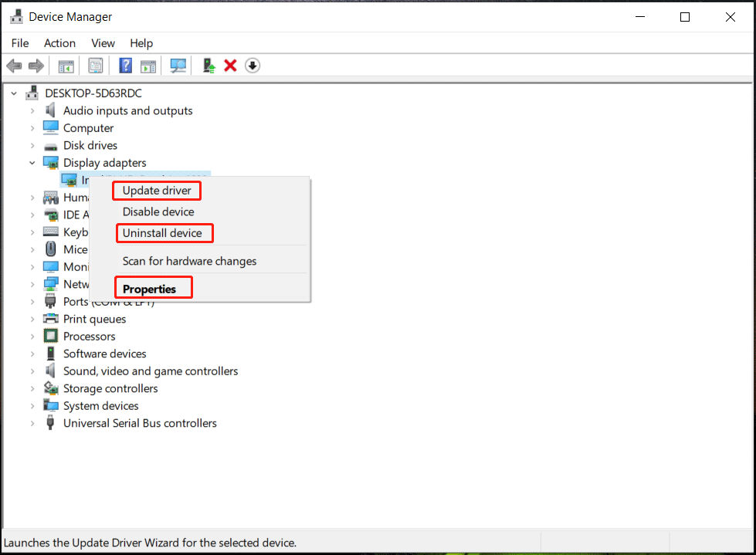756x555 pixels.
Task: Open the File menu
Action: tap(20, 43)
